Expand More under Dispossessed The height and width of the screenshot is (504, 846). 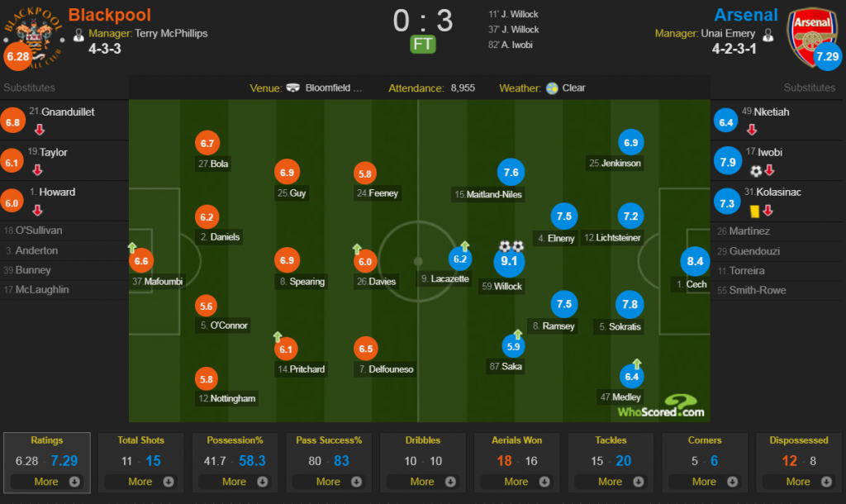[x=799, y=482]
